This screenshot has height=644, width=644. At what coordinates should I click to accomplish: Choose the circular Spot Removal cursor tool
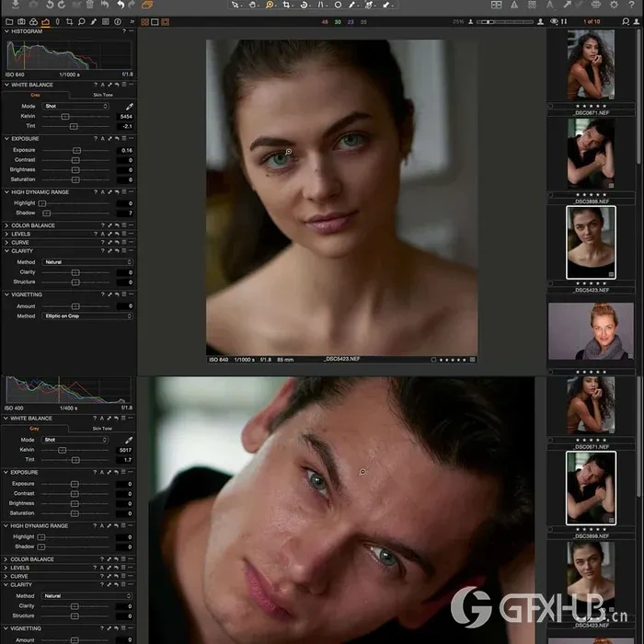[338, 5]
